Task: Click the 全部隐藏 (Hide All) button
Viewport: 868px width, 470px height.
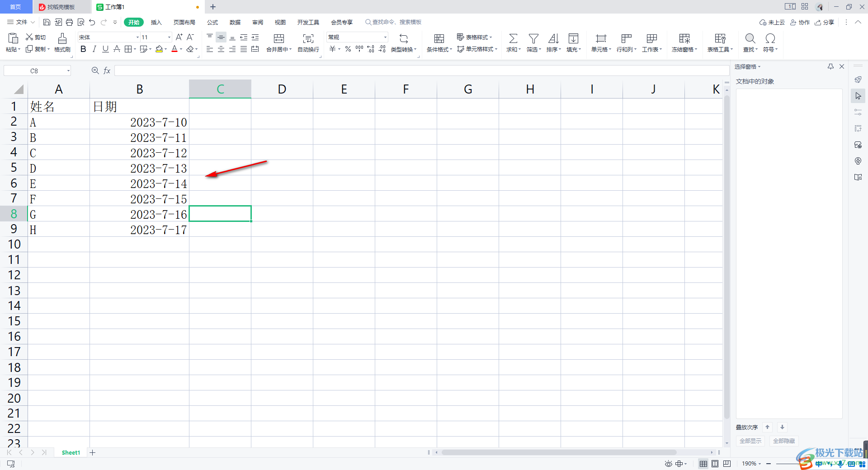Action: tap(784, 441)
